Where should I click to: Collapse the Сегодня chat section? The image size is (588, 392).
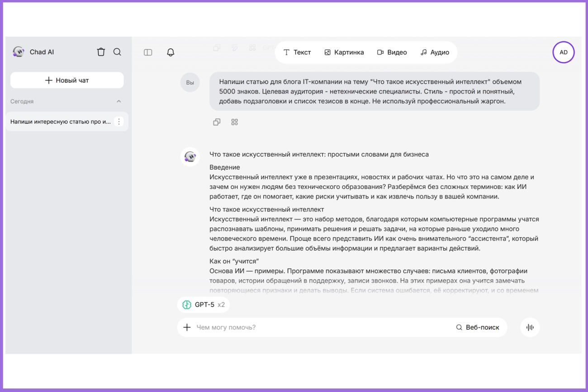pos(119,102)
